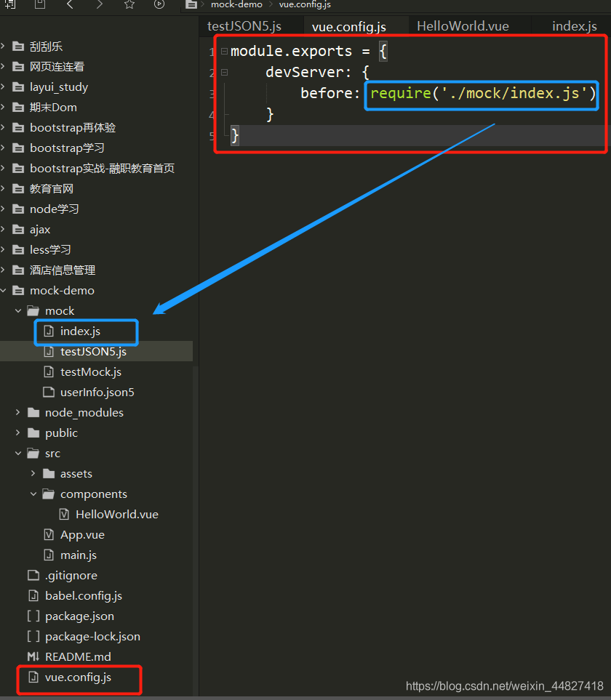Expand the assets folder chevron
The image size is (611, 700).
[33, 473]
